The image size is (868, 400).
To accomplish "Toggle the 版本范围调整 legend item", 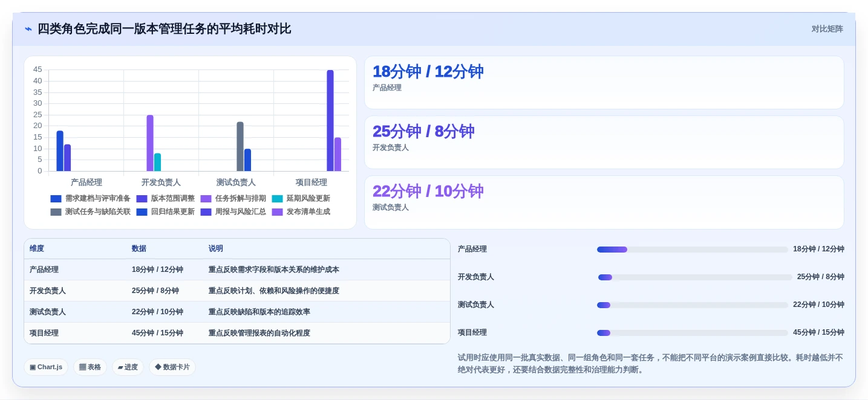I will pos(166,198).
